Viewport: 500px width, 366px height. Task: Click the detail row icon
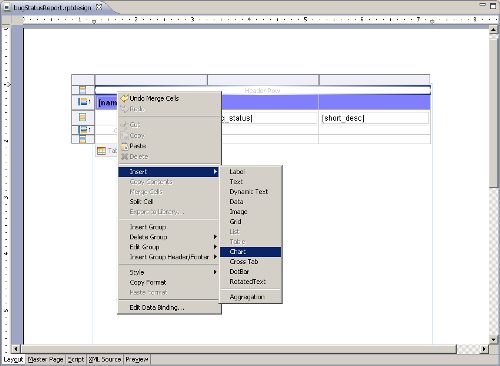click(x=82, y=117)
